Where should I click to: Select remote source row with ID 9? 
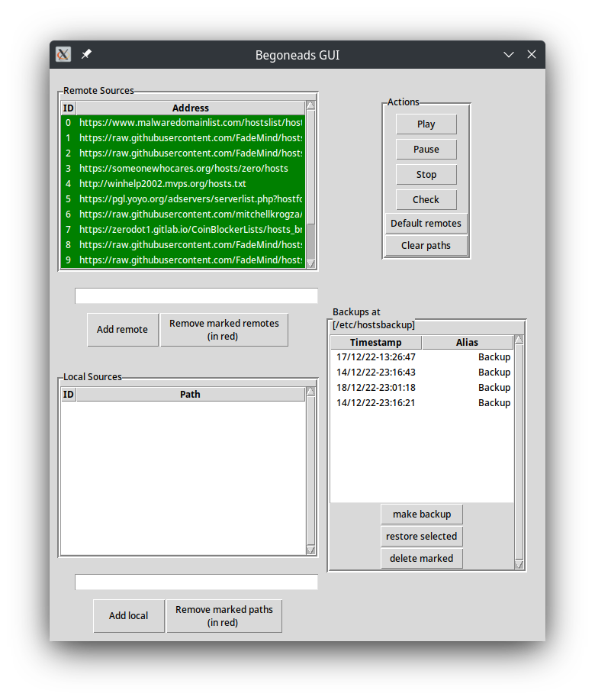(183, 260)
